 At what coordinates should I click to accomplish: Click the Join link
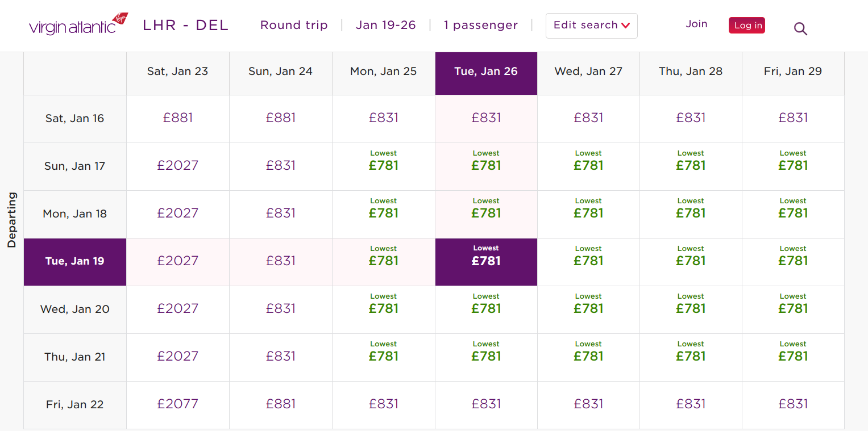click(x=696, y=24)
